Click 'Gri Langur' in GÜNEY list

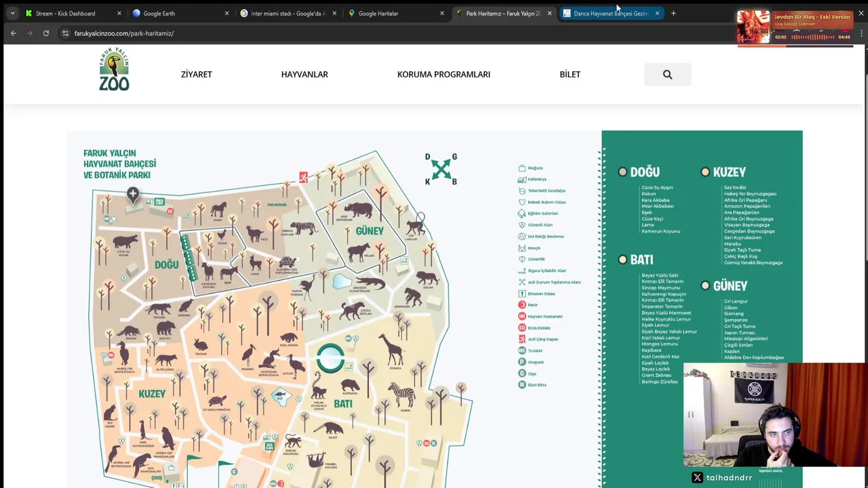[x=736, y=302]
